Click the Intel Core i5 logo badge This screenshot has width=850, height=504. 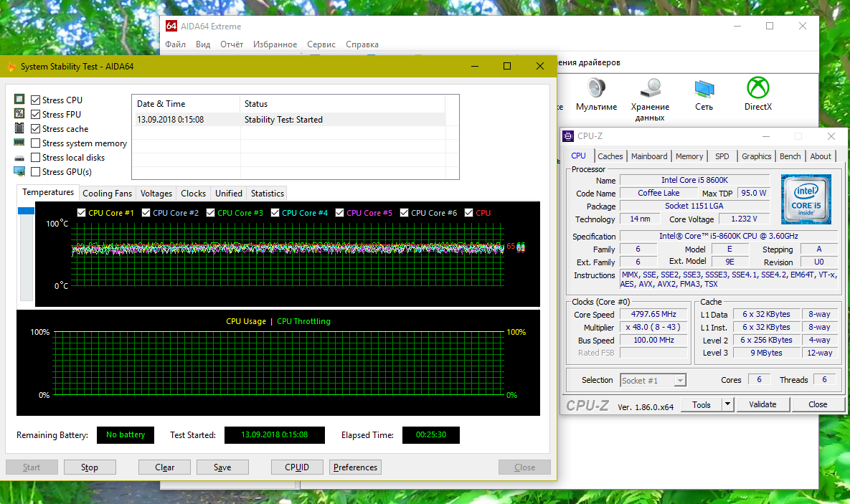[807, 199]
